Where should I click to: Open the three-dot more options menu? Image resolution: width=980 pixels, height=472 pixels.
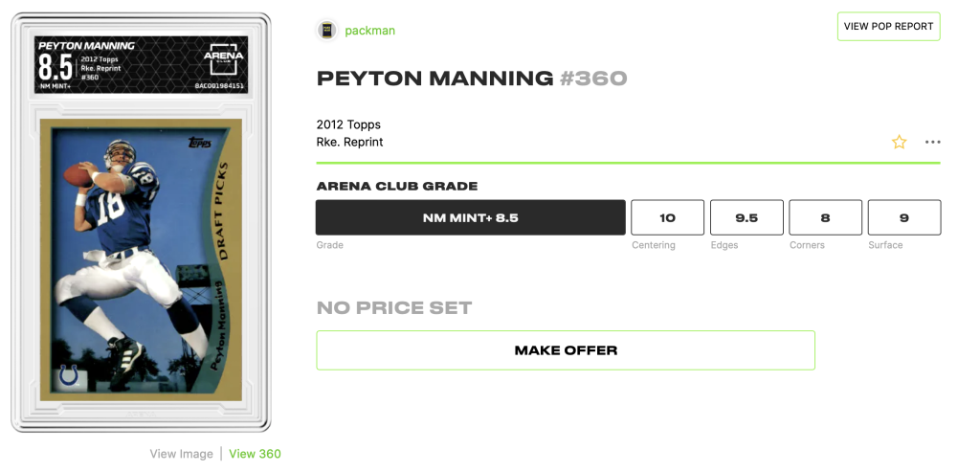932,142
